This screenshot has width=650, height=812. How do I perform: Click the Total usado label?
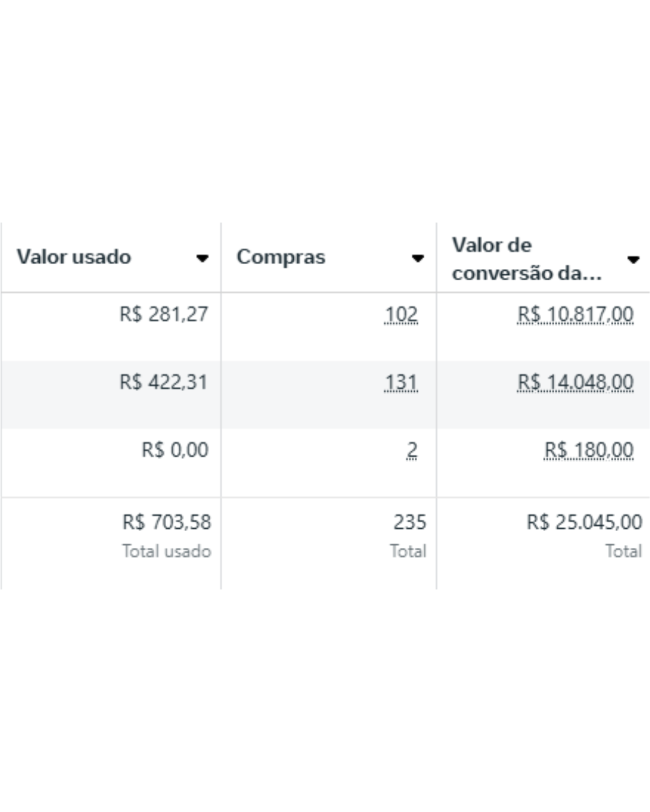click(x=167, y=551)
